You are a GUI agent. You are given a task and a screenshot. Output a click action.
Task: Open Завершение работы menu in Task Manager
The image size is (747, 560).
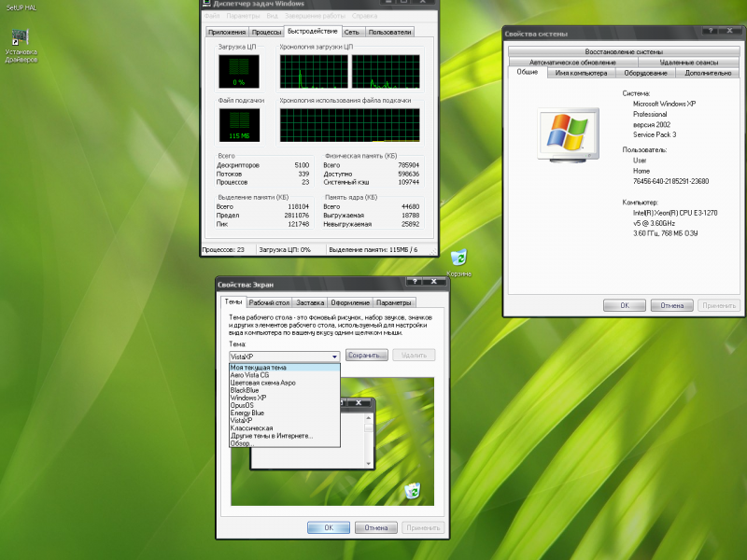pyautogui.click(x=315, y=16)
